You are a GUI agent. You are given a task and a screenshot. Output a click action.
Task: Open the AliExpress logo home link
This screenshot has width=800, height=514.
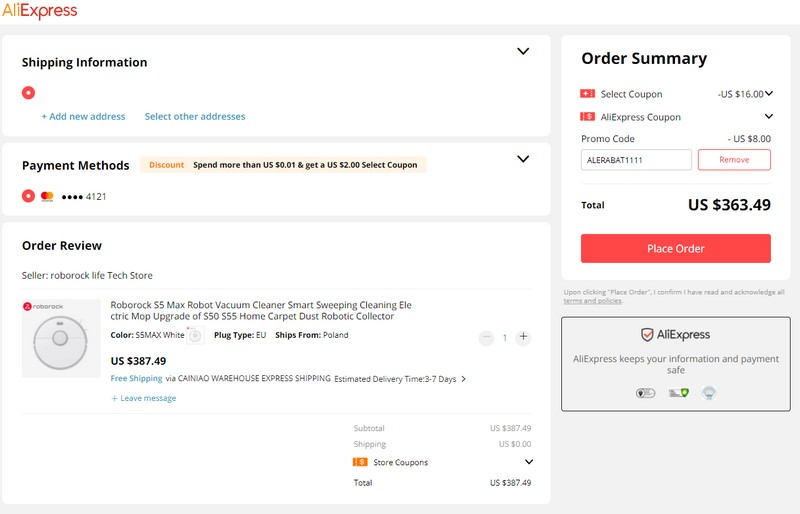point(40,11)
